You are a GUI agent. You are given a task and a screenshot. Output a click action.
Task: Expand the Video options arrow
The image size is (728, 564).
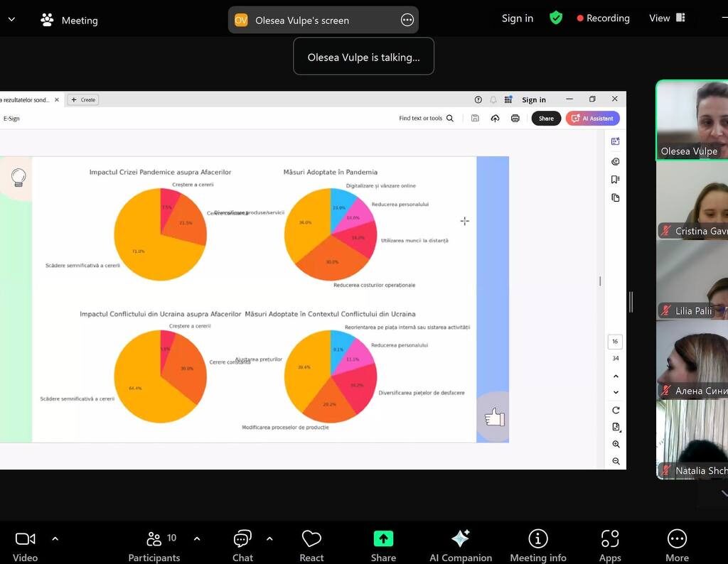click(55, 538)
